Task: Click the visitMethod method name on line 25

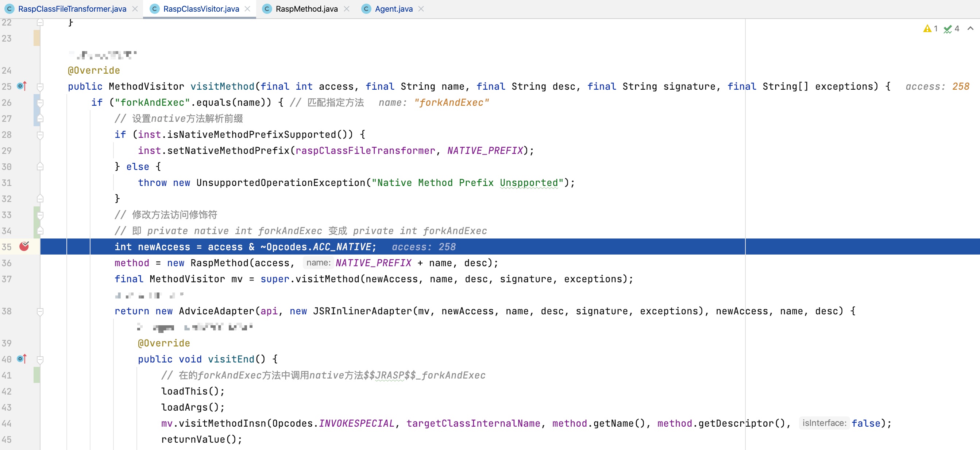Action: 222,86
